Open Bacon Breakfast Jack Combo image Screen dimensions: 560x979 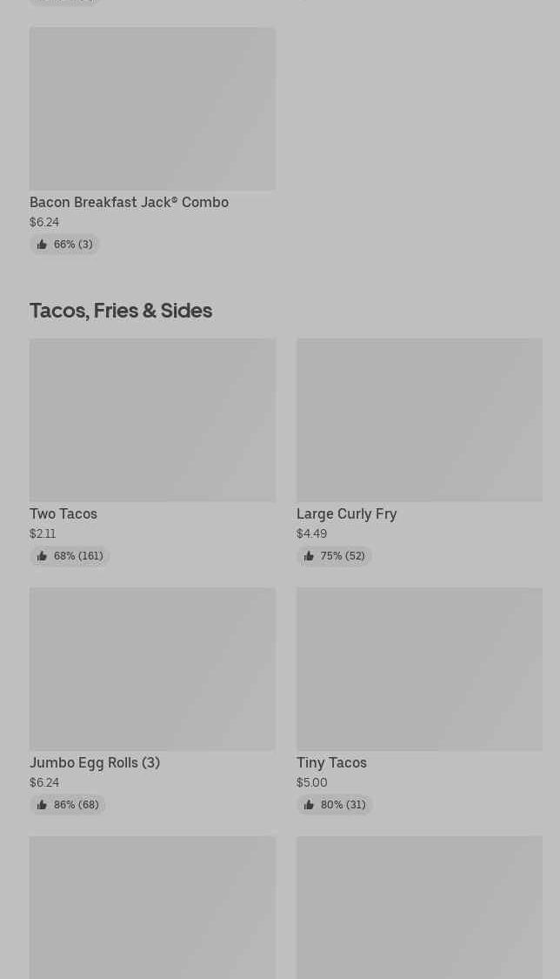click(x=152, y=108)
